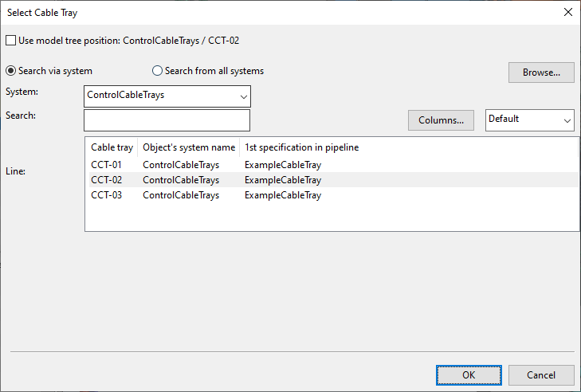Click the Browse... button
Image resolution: width=581 pixels, height=392 pixels.
click(541, 73)
